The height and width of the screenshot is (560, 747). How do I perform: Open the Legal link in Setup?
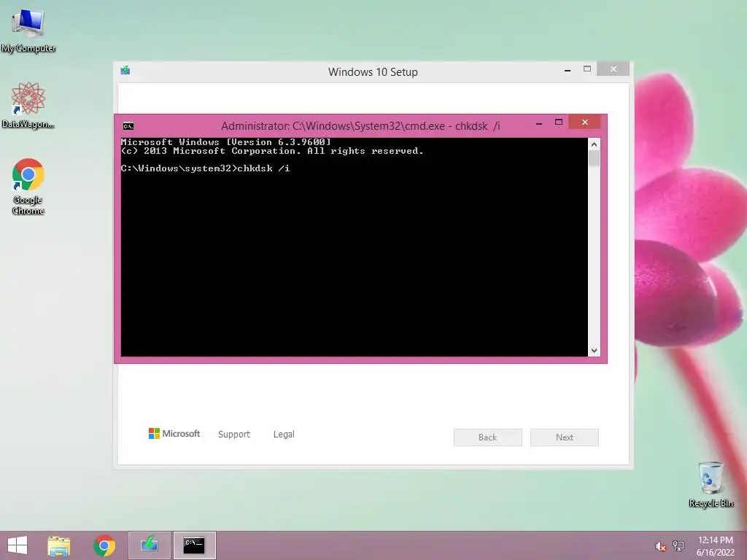click(x=284, y=435)
